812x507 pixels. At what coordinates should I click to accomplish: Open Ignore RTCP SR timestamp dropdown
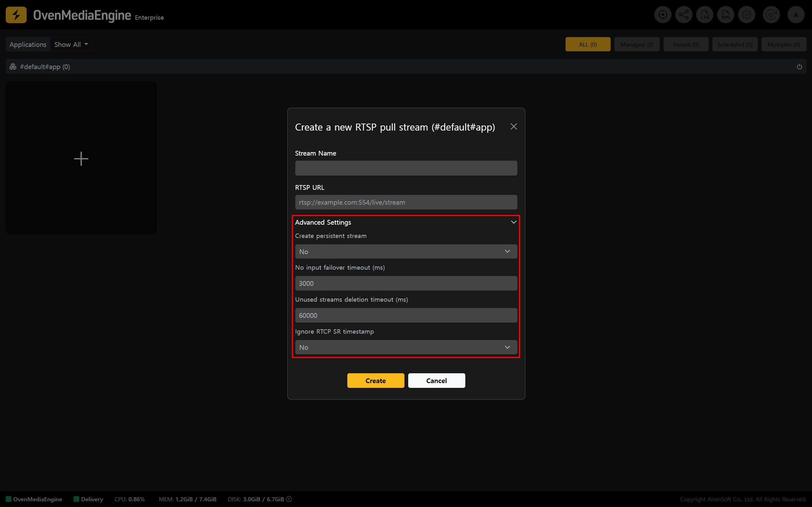(x=406, y=347)
